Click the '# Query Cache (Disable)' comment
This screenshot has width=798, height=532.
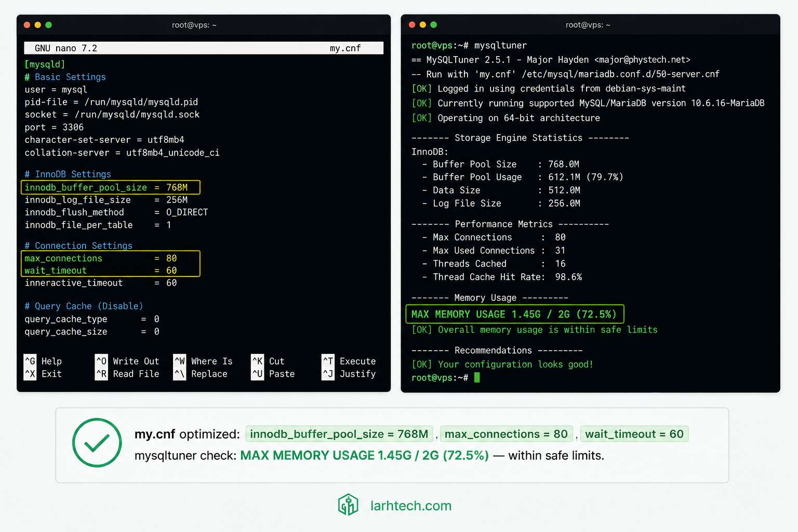pos(84,306)
